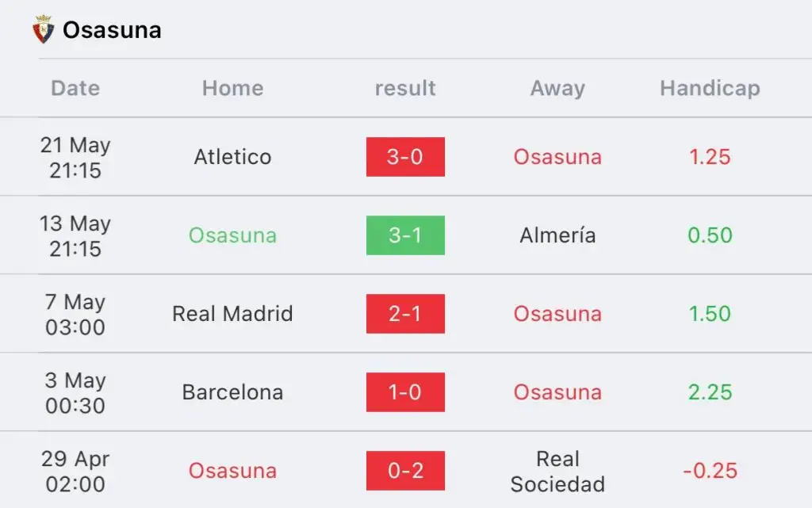Click the 21 May 21:15 match date

click(75, 157)
